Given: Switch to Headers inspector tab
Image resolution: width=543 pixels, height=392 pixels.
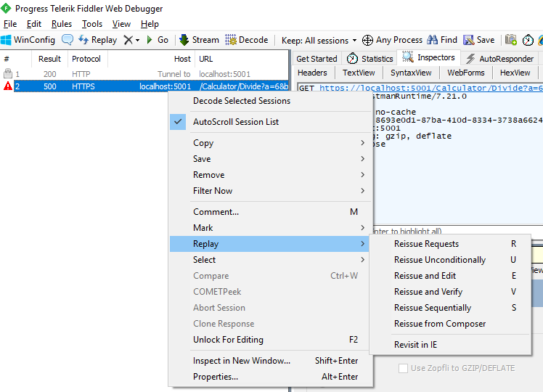Looking at the screenshot, I should (x=312, y=73).
